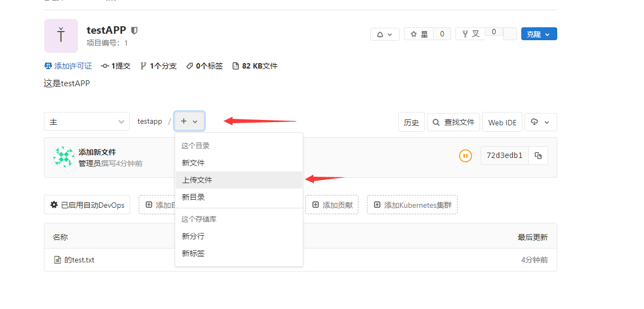The image size is (644, 309).
Task: Click the file icon beside 的test.txt
Action: [x=57, y=260]
